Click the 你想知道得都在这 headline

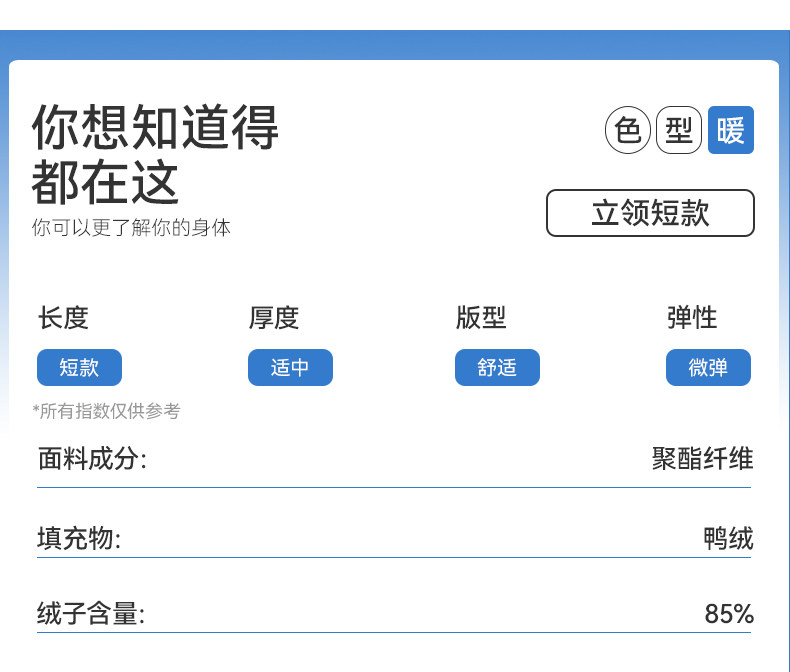click(x=155, y=153)
